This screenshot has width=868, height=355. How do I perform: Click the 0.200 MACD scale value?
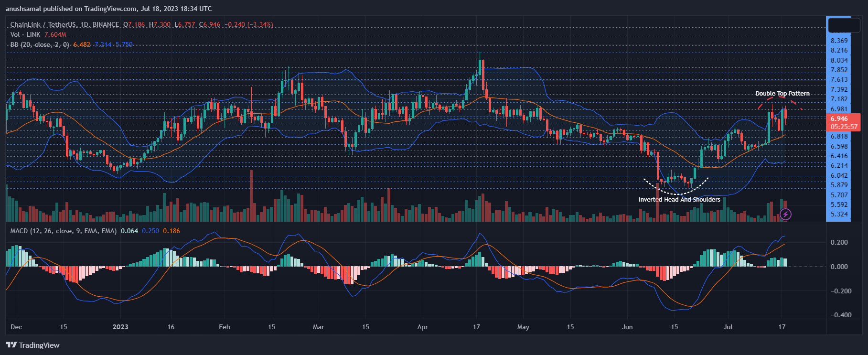(839, 242)
